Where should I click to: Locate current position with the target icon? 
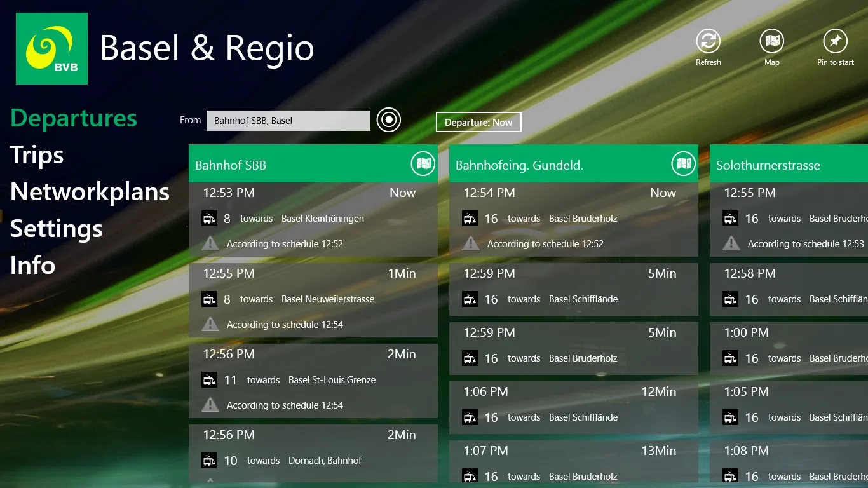pos(388,119)
